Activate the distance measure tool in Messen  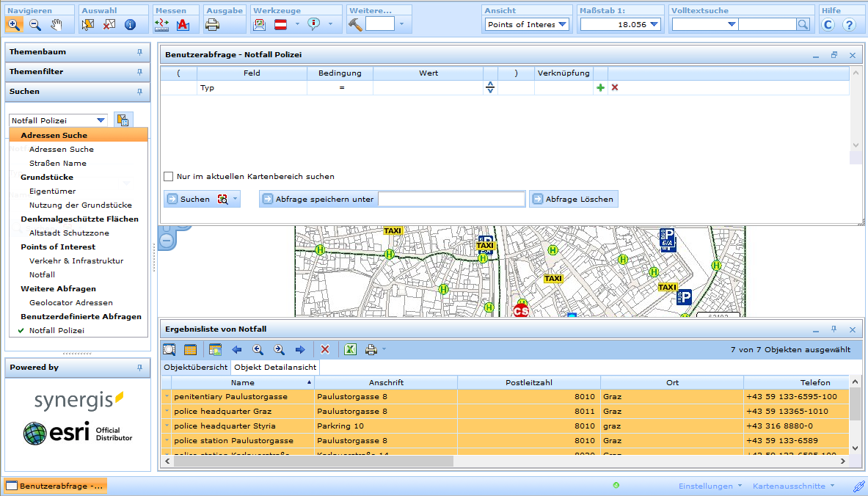162,24
